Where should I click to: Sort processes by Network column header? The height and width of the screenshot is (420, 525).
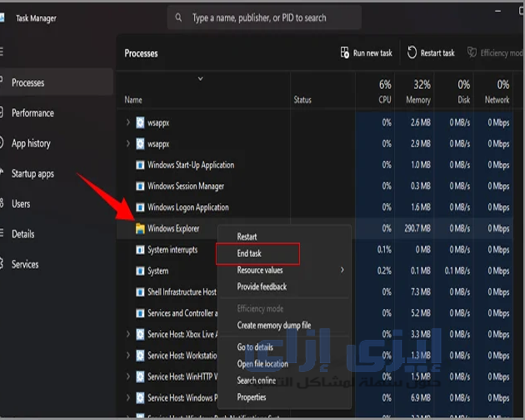(x=497, y=100)
